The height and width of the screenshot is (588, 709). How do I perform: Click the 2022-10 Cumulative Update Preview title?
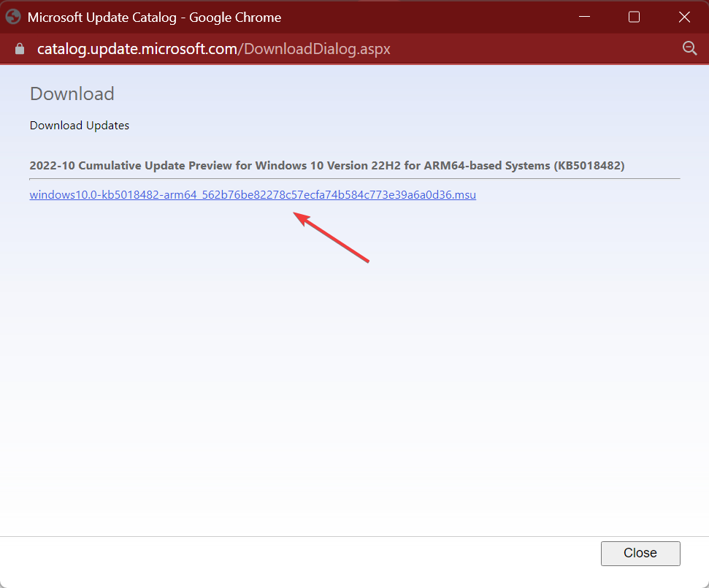pos(327,166)
